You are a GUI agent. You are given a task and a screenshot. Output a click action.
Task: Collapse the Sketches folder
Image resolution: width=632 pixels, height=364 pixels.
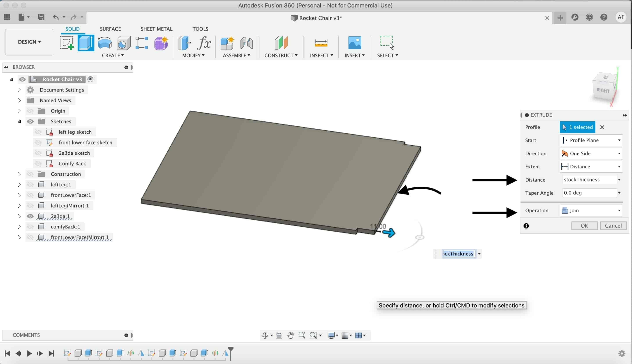pos(19,121)
